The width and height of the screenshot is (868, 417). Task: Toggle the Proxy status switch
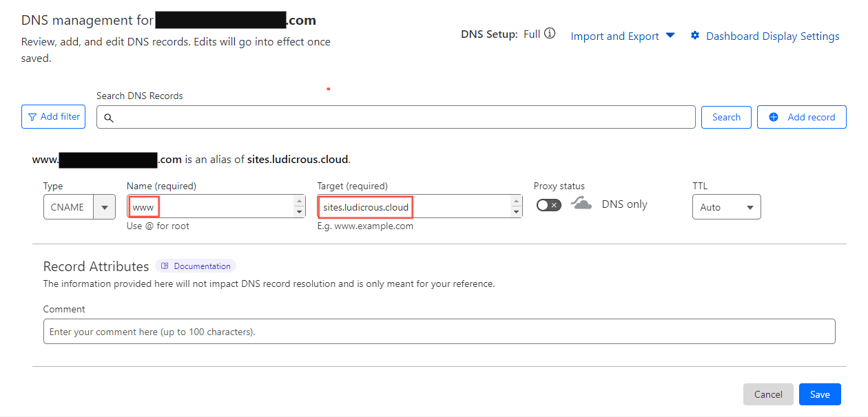[549, 205]
